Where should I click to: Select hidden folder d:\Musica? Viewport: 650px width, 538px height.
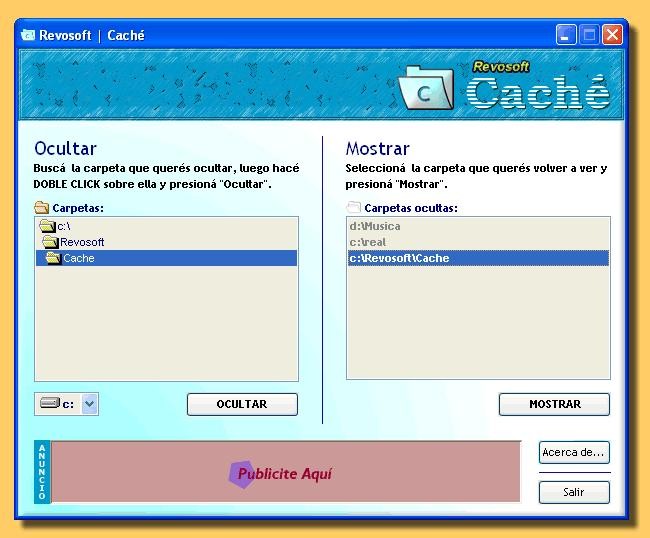[478, 226]
